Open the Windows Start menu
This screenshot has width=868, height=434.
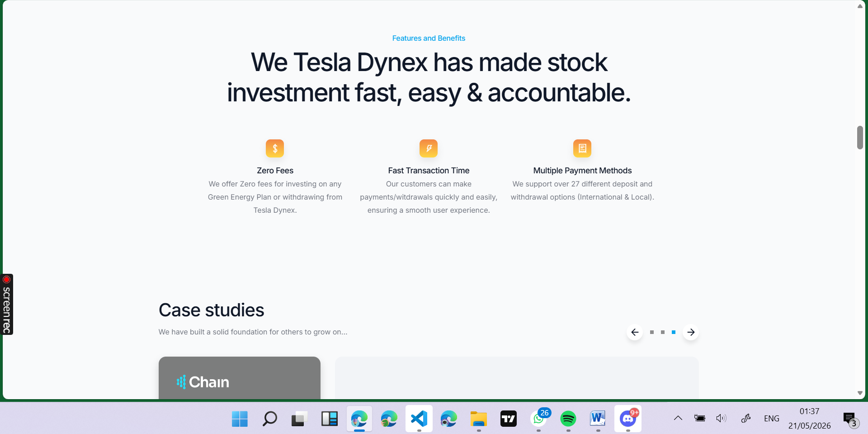coord(240,419)
